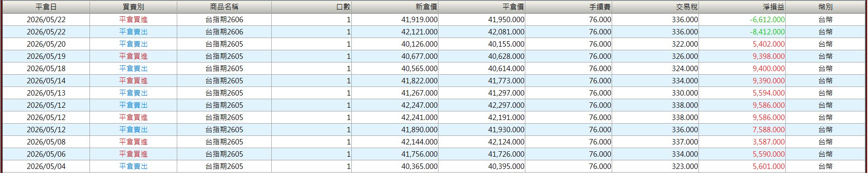Select the -6,612.000 net loss cell
The height and width of the screenshot is (173, 868).
click(x=767, y=19)
